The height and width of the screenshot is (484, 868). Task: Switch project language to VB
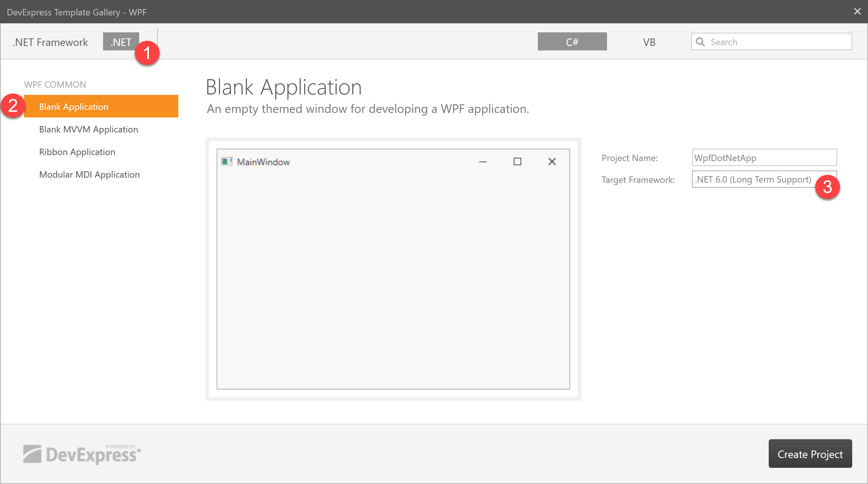[649, 42]
